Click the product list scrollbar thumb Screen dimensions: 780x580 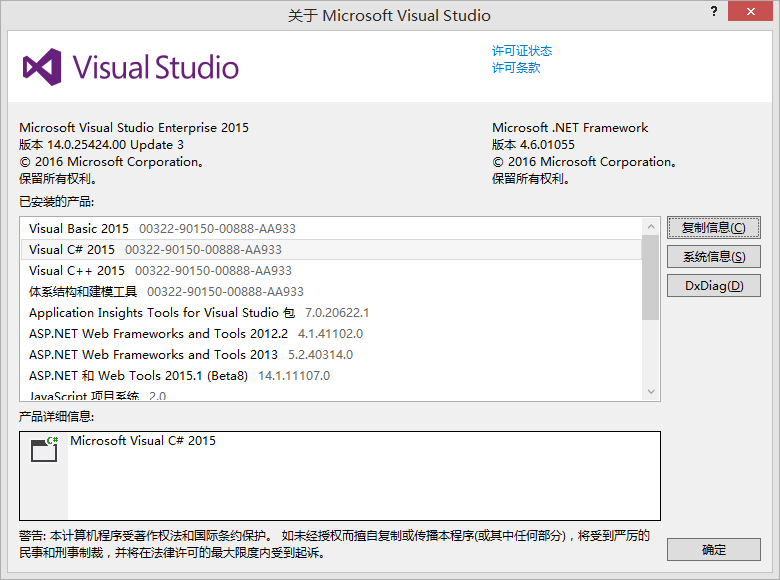[651, 278]
